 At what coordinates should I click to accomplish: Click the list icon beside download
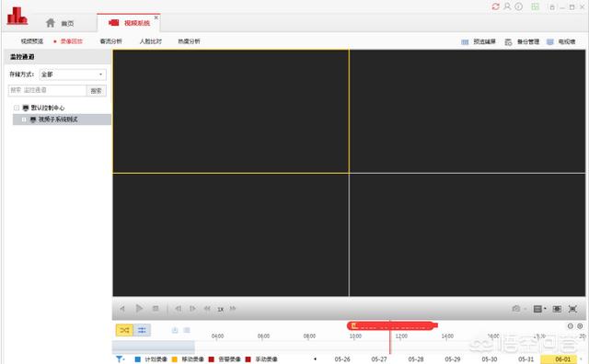[187, 330]
